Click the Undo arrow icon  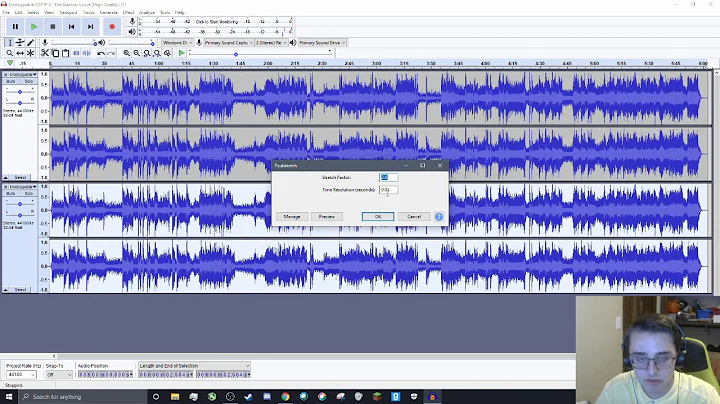[101, 53]
